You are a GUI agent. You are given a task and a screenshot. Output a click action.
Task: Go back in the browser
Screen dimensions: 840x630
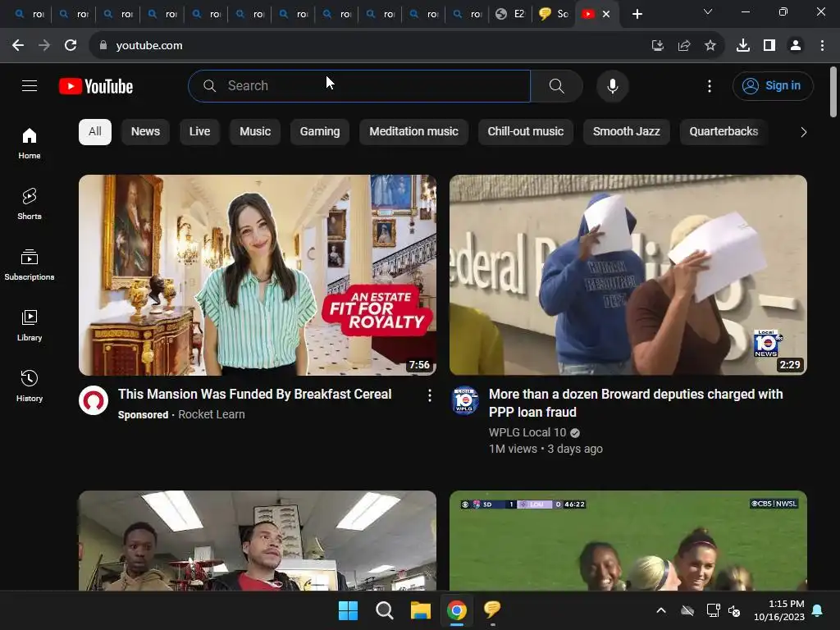tap(18, 46)
